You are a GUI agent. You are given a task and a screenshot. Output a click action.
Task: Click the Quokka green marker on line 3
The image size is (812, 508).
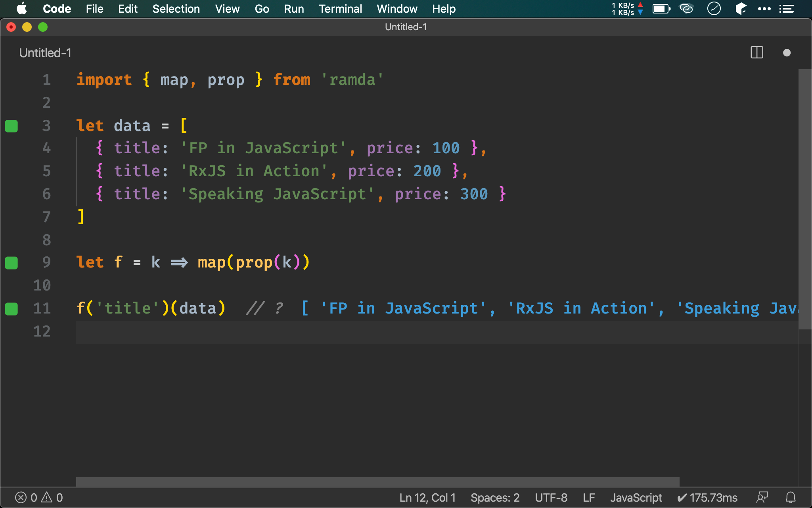coord(11,126)
